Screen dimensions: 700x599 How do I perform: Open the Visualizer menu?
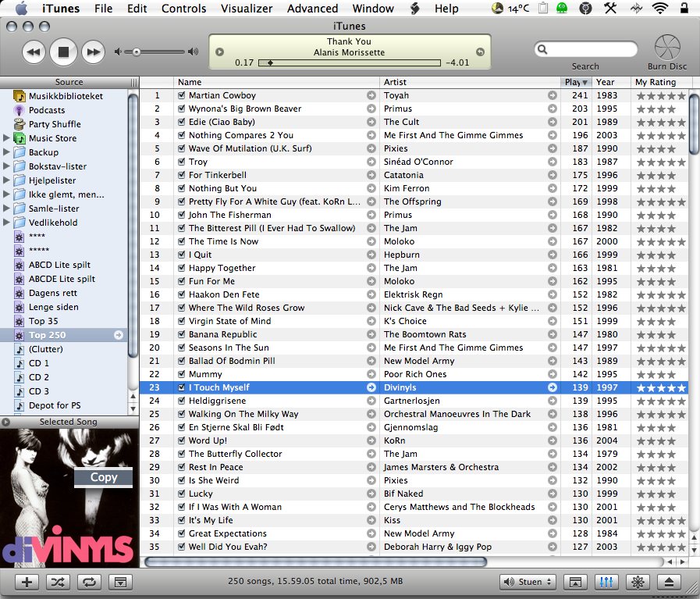[247, 8]
